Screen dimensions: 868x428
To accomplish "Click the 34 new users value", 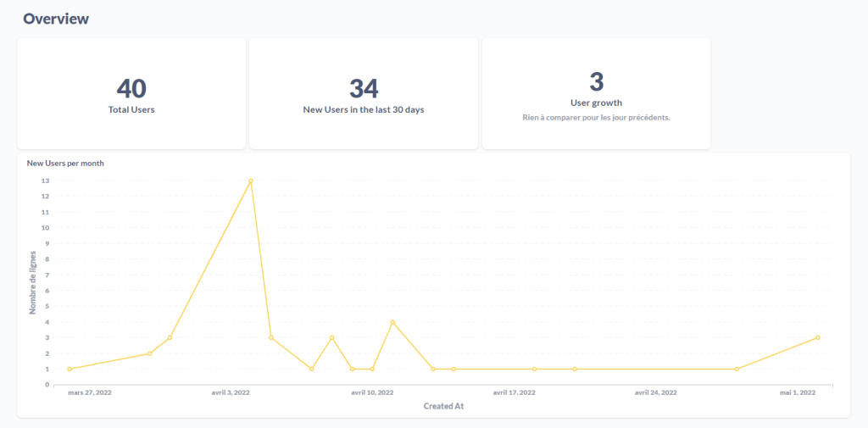I will pyautogui.click(x=364, y=88).
